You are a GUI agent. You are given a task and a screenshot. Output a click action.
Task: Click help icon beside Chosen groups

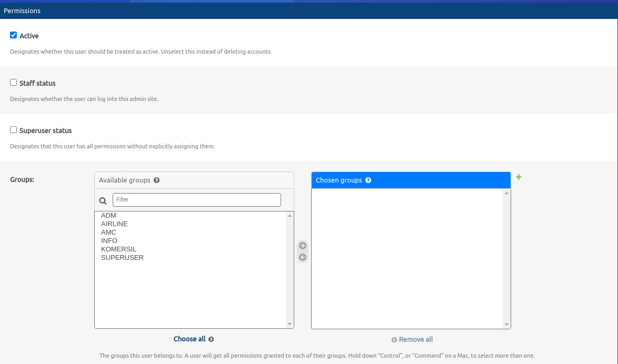click(368, 180)
